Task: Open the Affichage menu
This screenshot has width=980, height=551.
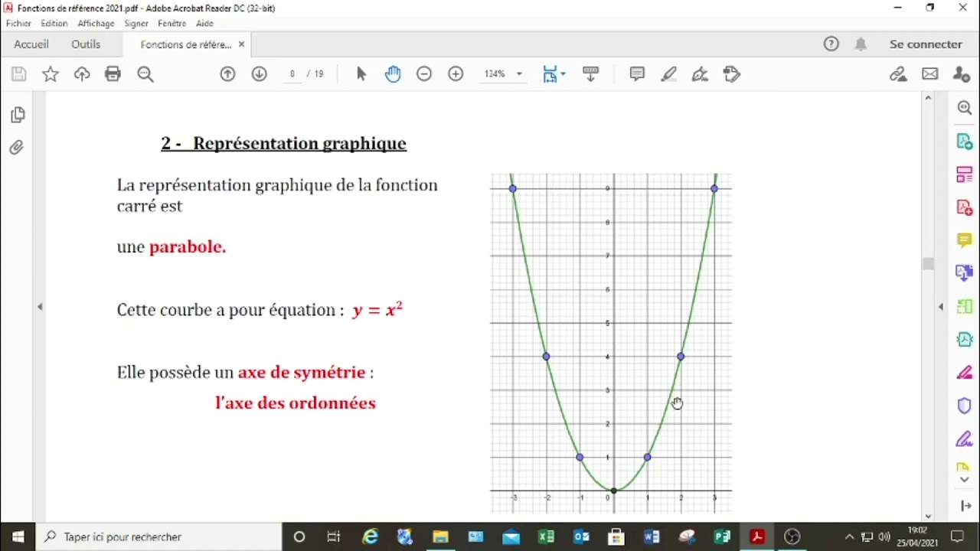Action: point(96,24)
